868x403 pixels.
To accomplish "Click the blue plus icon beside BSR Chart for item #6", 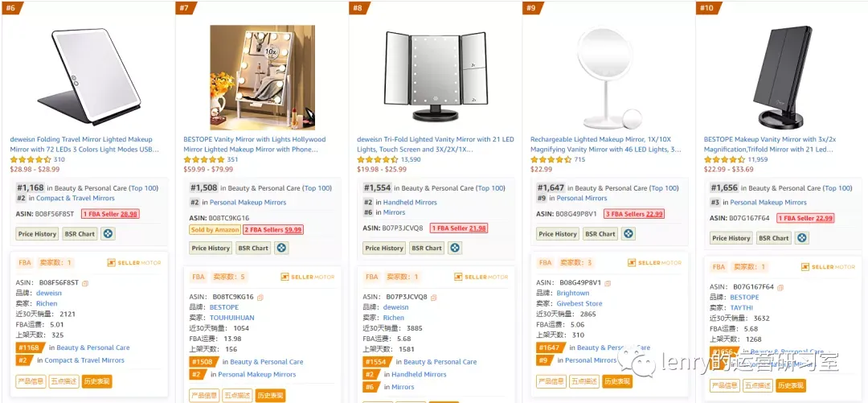I will pos(108,234).
